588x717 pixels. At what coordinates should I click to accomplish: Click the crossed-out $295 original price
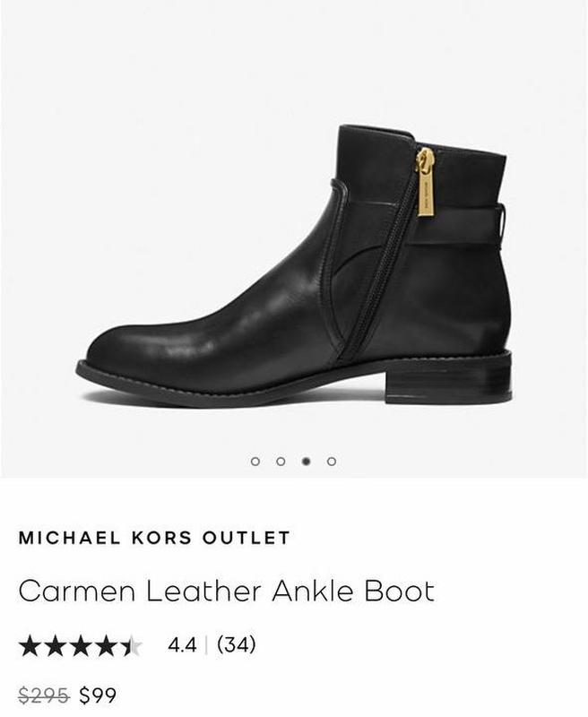click(44, 695)
